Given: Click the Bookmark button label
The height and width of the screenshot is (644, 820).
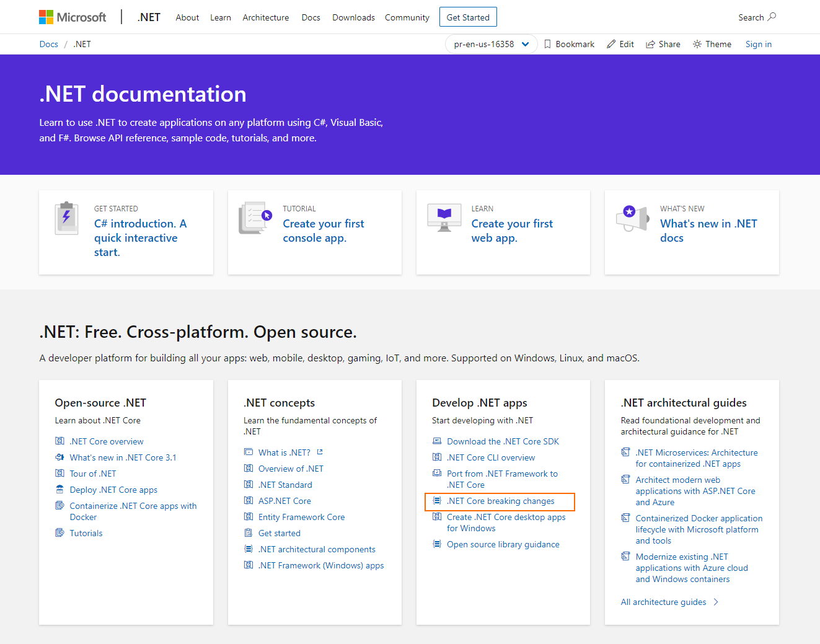Looking at the screenshot, I should (x=575, y=44).
